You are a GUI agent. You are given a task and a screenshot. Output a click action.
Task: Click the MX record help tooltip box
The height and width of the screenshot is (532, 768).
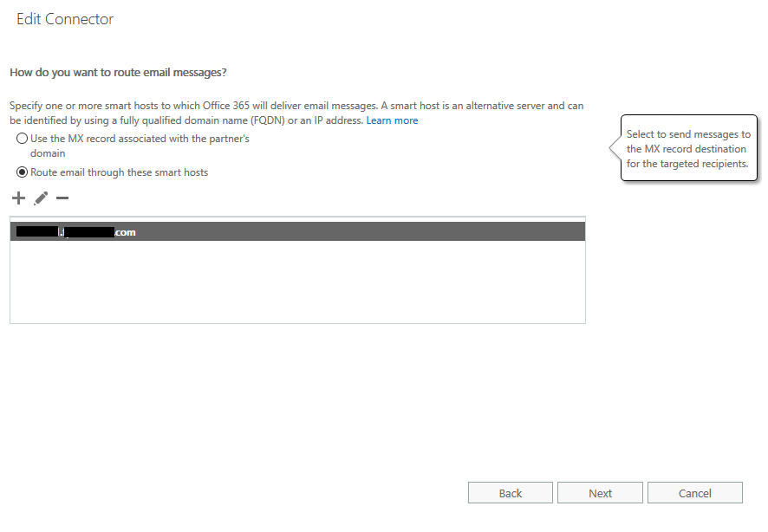(x=688, y=148)
